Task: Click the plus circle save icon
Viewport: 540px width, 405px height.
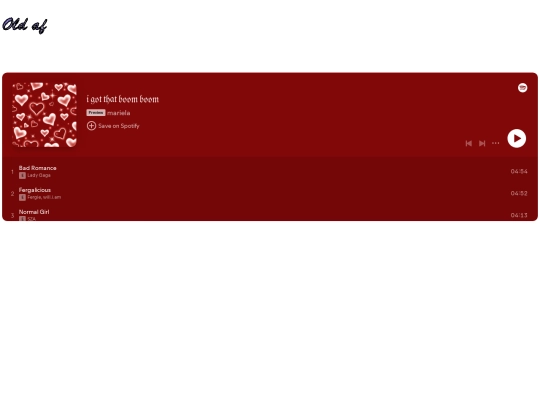Action: point(91,126)
